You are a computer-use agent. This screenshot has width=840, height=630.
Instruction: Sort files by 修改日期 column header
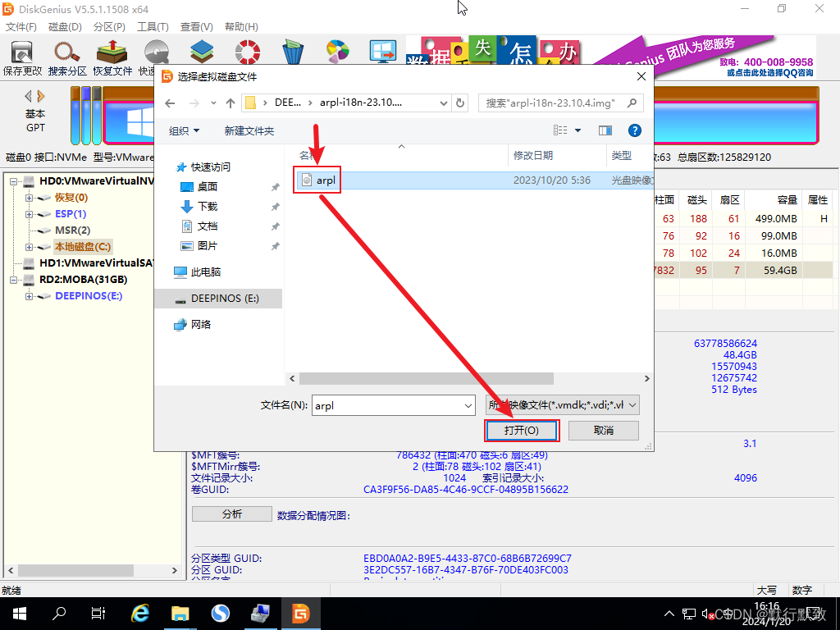point(533,156)
